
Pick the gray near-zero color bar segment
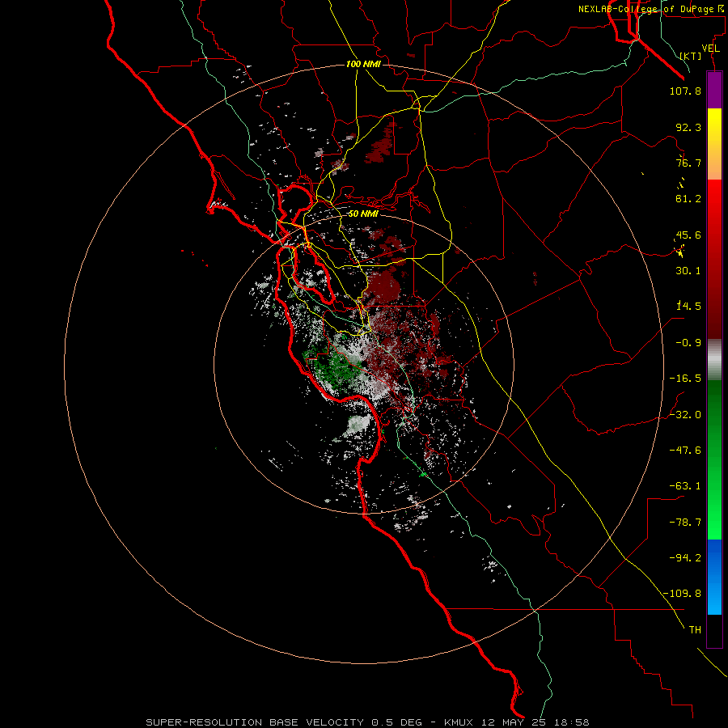pos(714,359)
